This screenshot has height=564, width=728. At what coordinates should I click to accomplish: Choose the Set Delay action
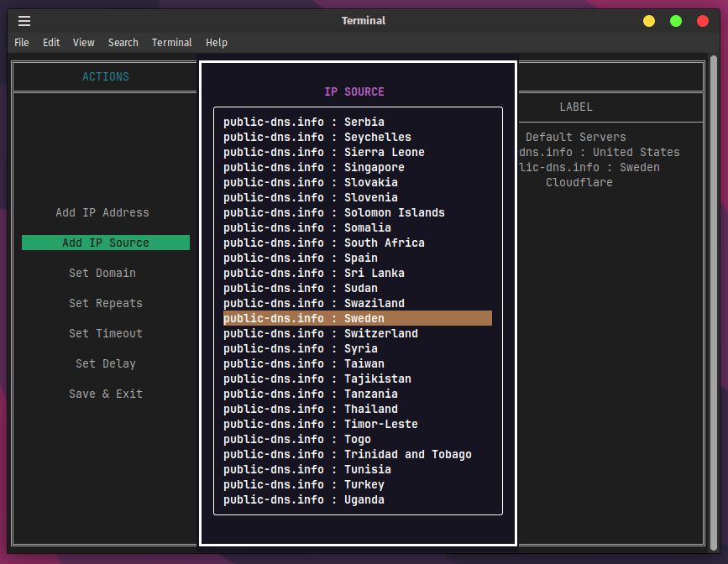(106, 363)
